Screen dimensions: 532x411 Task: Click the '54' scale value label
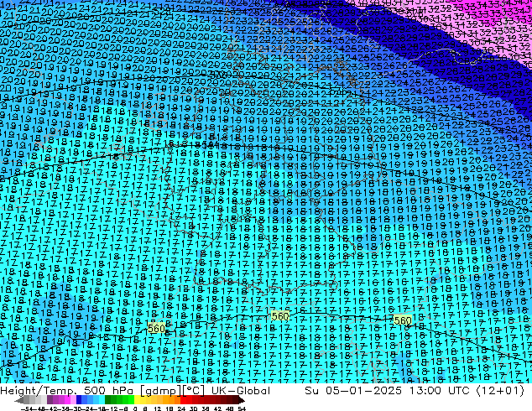tap(242, 409)
